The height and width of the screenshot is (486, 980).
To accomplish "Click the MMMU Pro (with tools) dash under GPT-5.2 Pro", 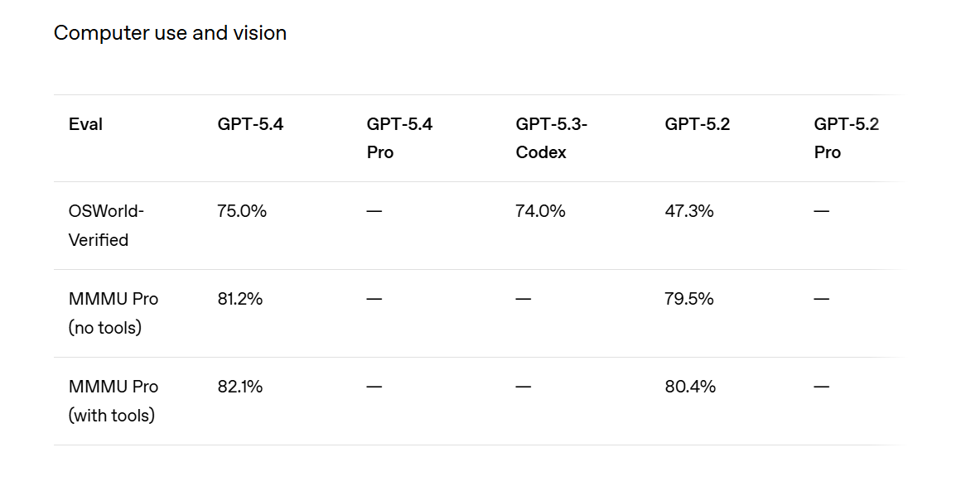I will point(822,387).
